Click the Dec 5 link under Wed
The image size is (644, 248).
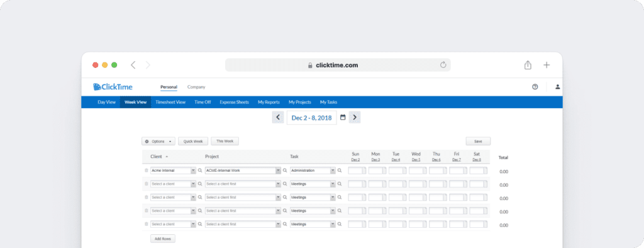416,160
